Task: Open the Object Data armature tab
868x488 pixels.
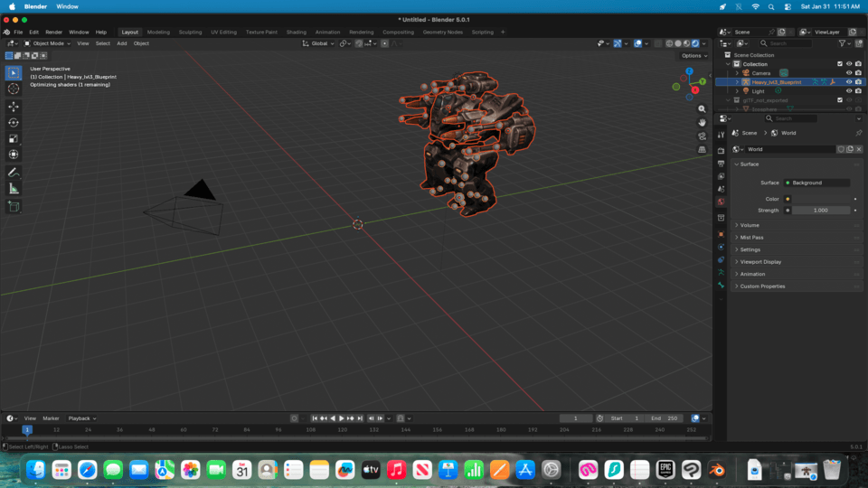Action: pos(721,273)
